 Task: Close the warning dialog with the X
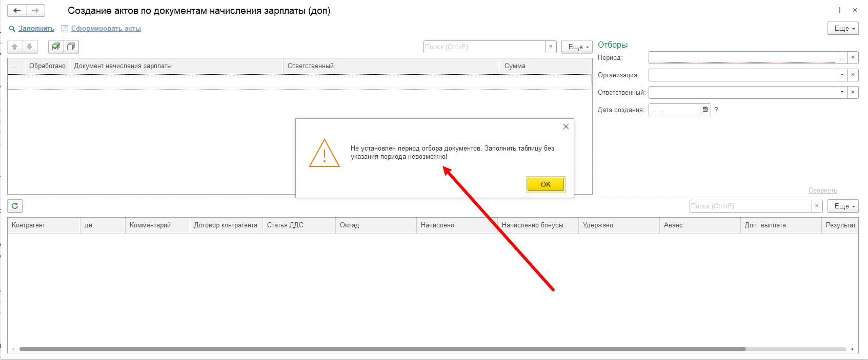[566, 126]
